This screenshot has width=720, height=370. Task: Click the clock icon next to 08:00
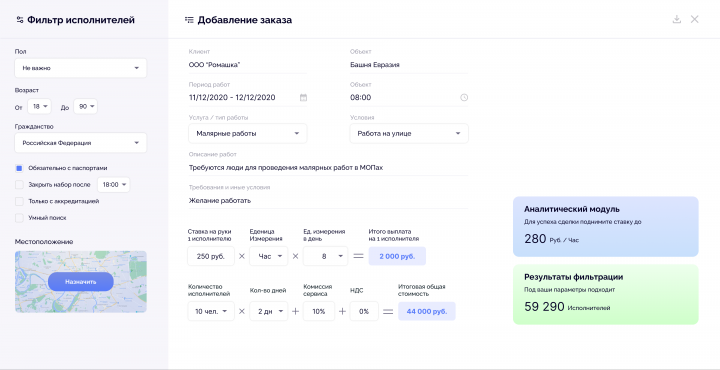point(464,97)
